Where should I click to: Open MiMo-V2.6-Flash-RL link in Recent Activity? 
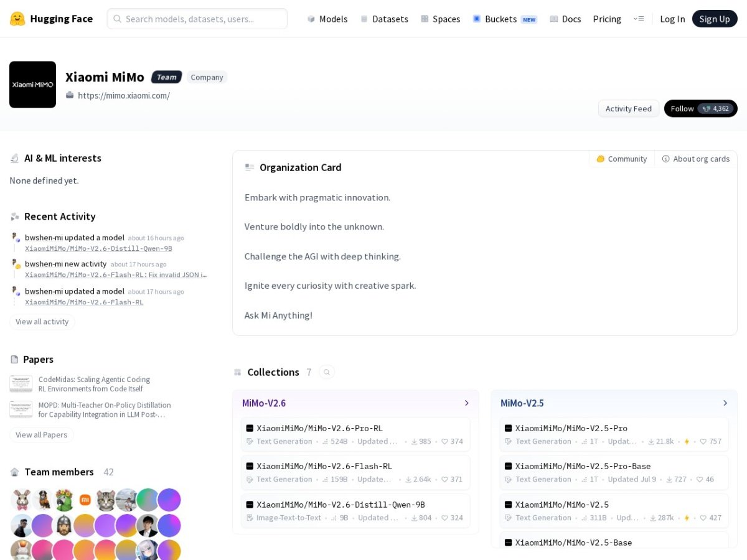point(84,302)
